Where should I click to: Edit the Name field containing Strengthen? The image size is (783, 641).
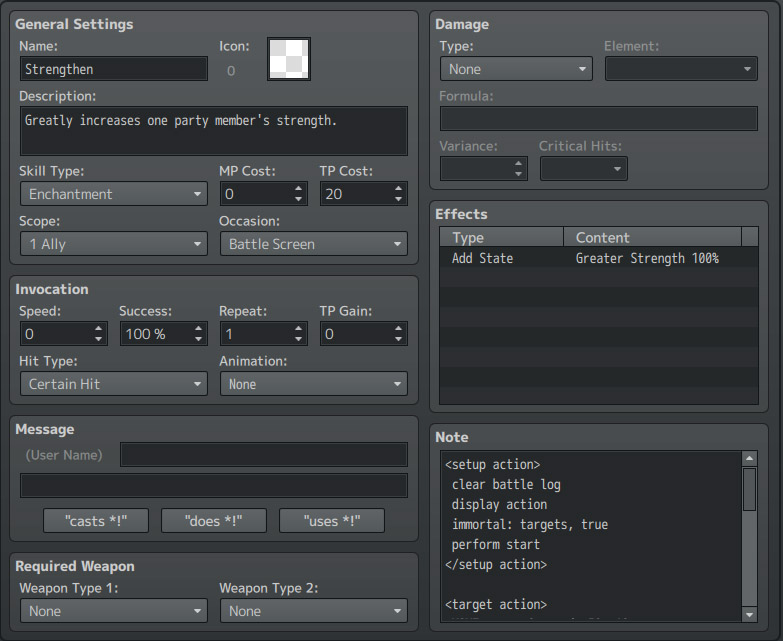(114, 69)
